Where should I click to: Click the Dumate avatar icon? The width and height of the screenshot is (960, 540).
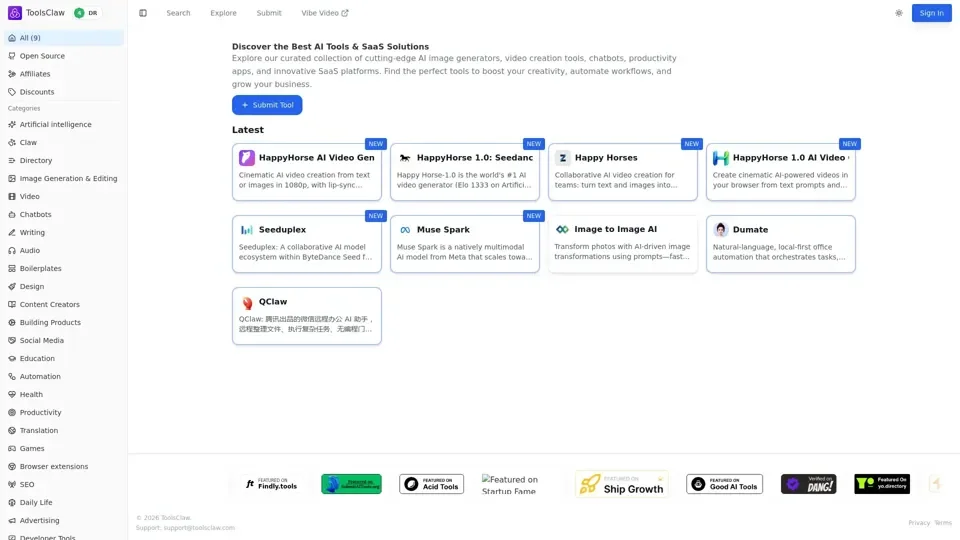pyautogui.click(x=721, y=230)
